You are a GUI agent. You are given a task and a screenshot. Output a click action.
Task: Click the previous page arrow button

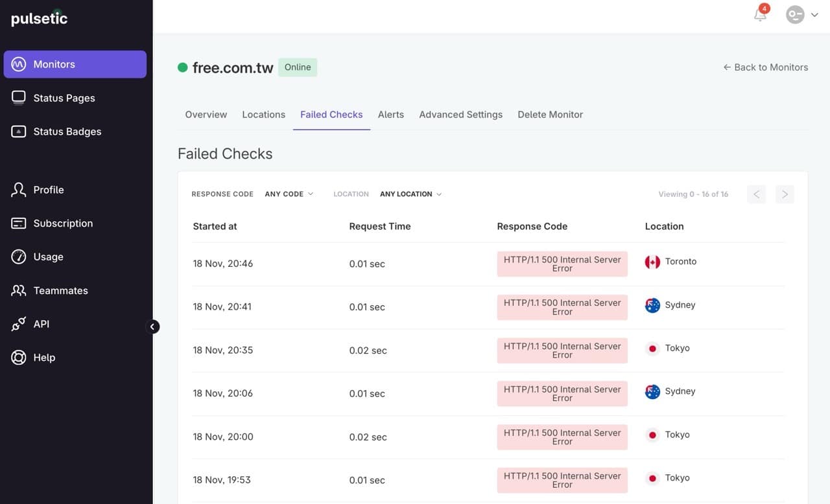point(756,194)
